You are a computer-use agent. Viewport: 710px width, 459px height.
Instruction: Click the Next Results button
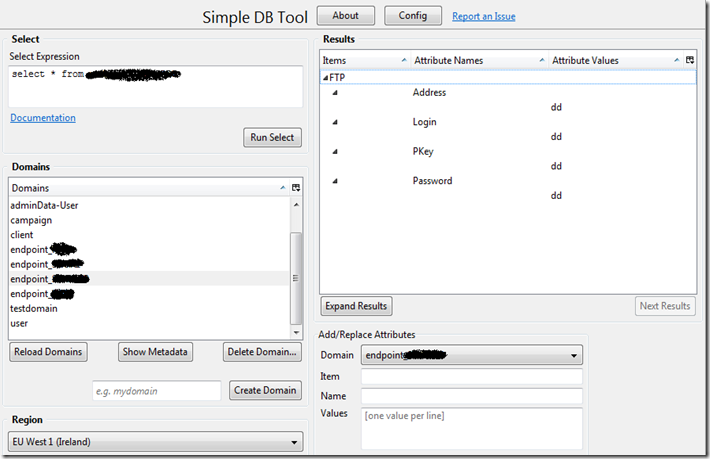(665, 306)
